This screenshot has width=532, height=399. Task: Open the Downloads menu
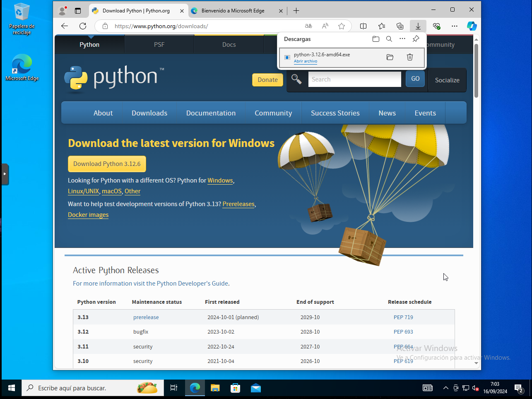pyautogui.click(x=149, y=113)
